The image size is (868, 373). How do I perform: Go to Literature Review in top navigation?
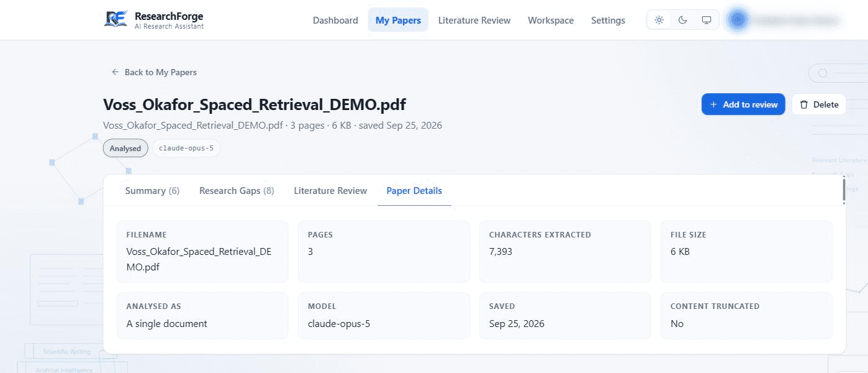click(474, 20)
